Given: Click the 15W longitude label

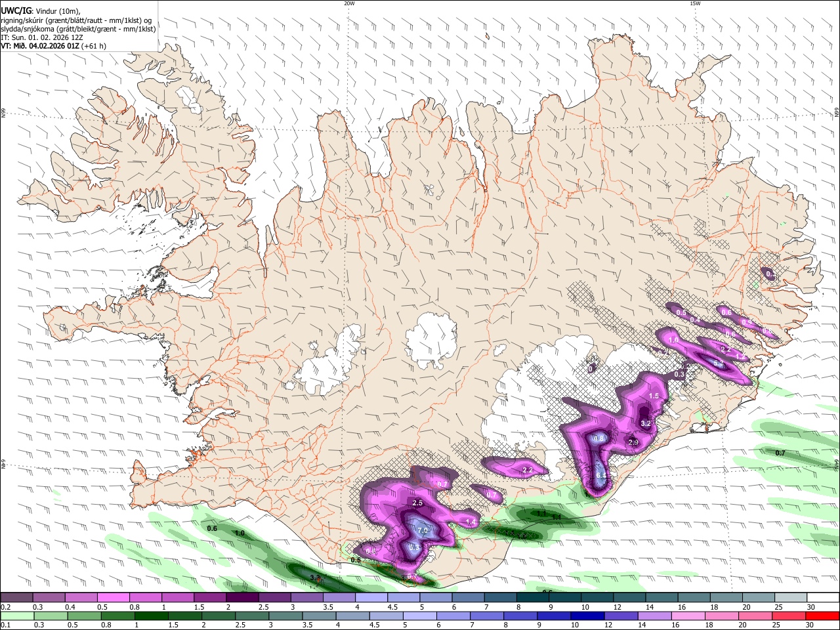Looking at the screenshot, I should (694, 3).
